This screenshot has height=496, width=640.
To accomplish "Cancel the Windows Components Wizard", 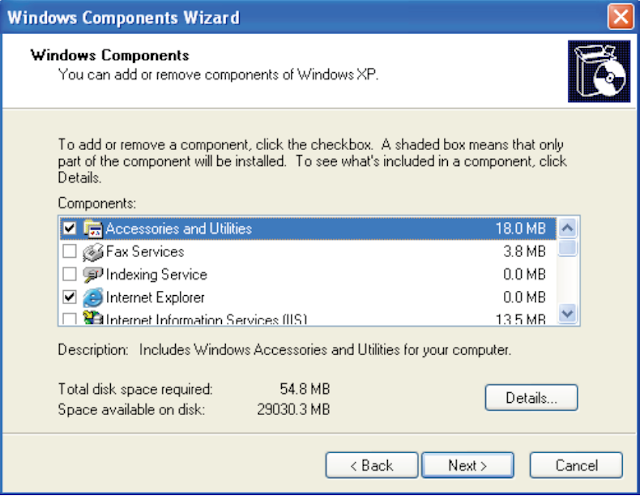I will point(576,465).
